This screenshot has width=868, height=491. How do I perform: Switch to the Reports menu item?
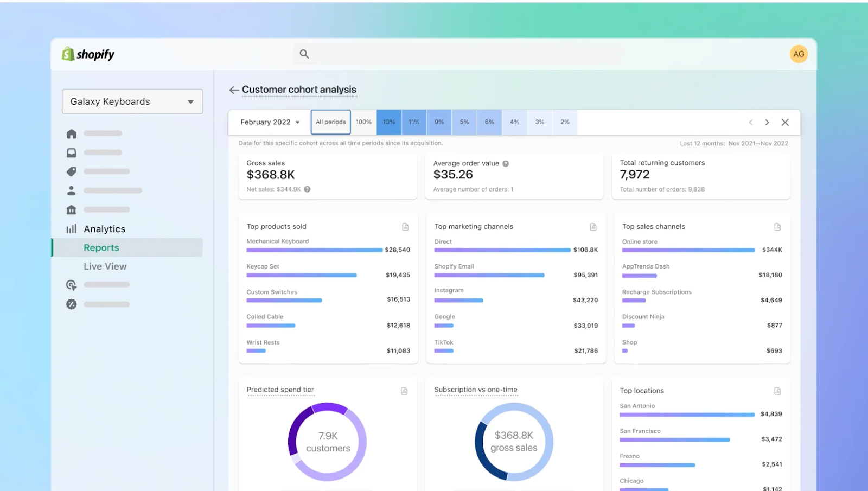101,247
